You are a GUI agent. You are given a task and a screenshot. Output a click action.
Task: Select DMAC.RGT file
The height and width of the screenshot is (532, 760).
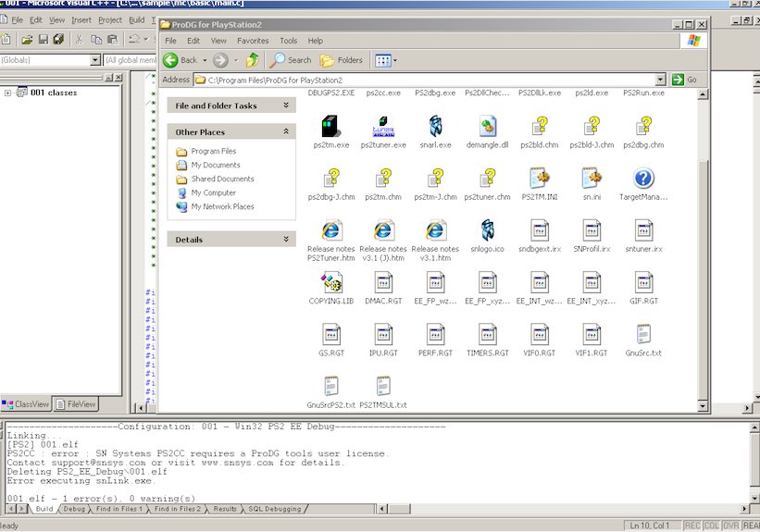pos(383,282)
